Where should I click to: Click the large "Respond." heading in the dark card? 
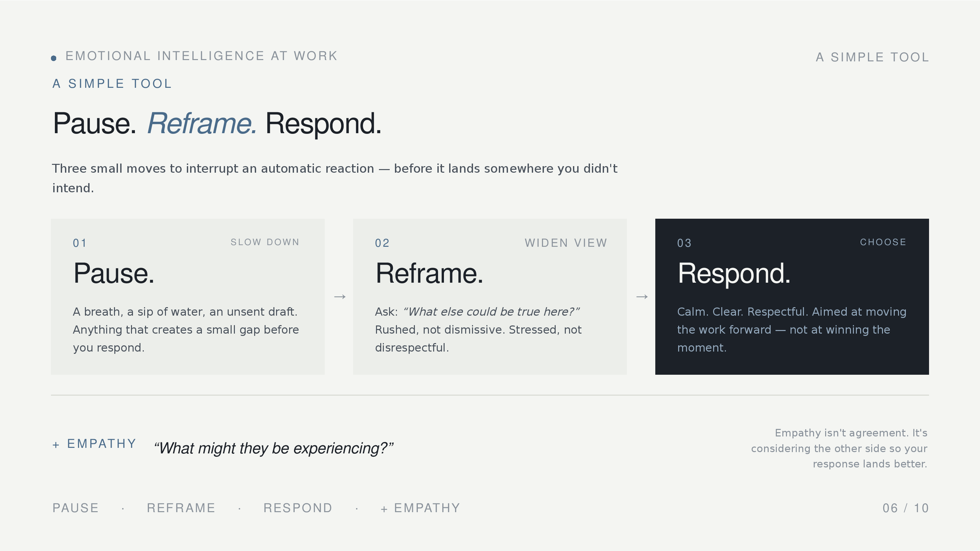(734, 274)
